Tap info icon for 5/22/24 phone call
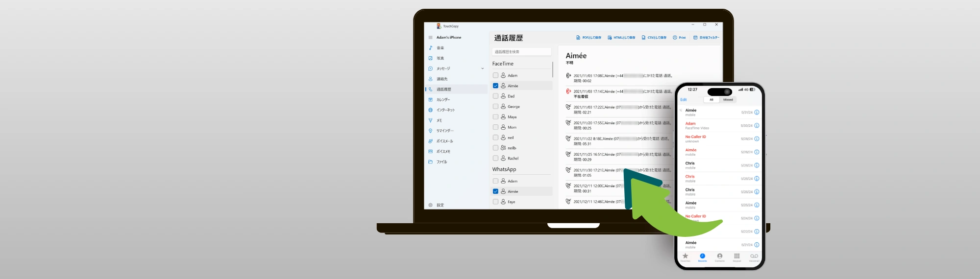The width and height of the screenshot is (980, 279). 757,232
